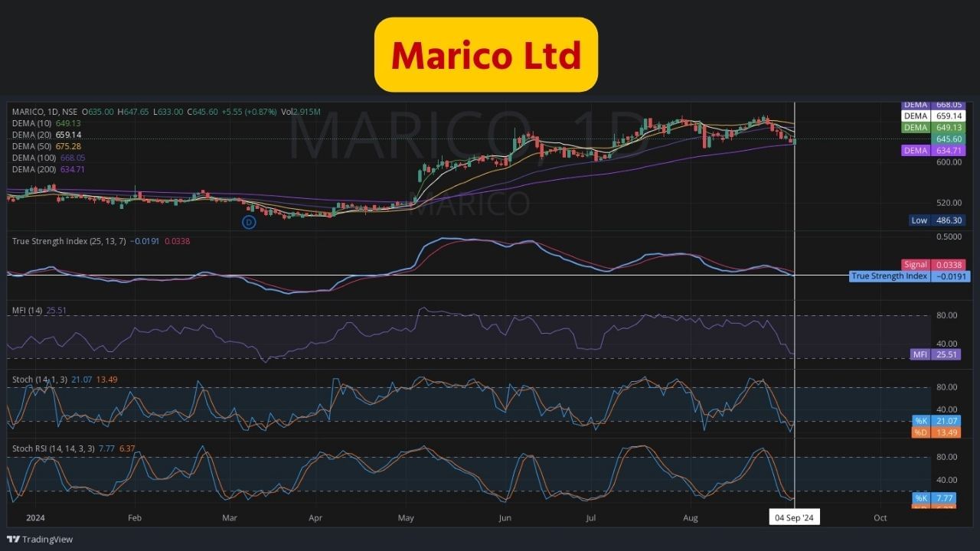Click the TradingView logo

pos(40,540)
